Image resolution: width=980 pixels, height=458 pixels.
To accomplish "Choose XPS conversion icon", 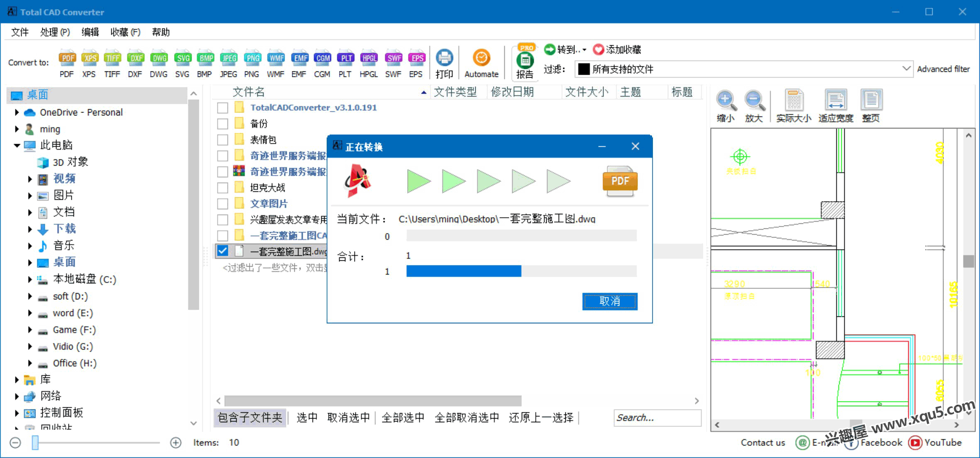I will [x=89, y=59].
